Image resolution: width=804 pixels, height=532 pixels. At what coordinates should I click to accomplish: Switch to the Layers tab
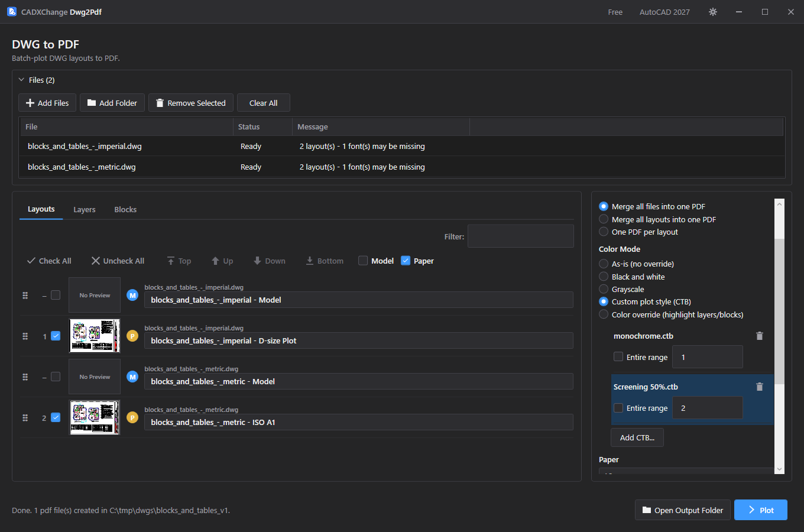click(x=85, y=209)
